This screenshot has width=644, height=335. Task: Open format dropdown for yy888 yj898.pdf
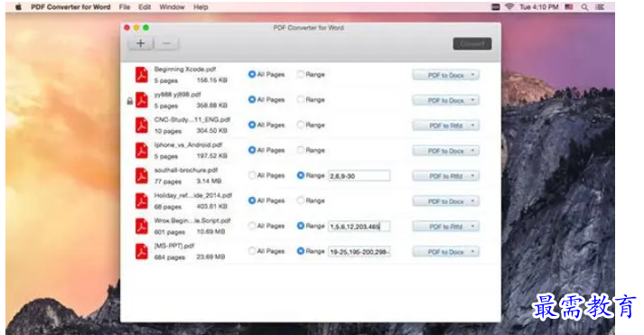coord(445,100)
